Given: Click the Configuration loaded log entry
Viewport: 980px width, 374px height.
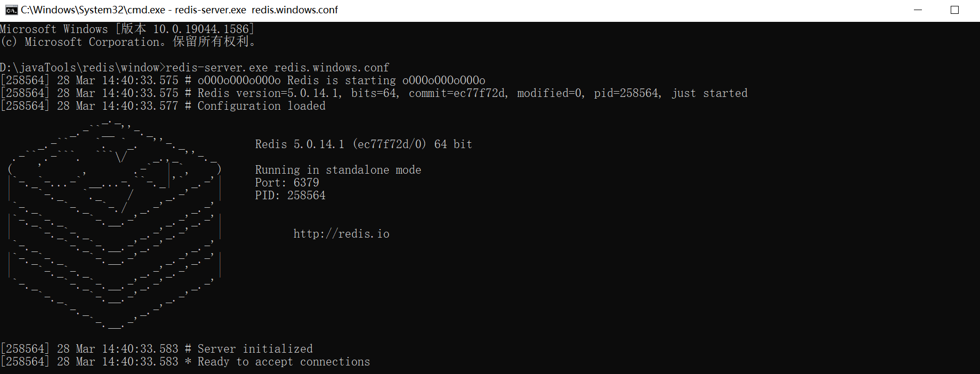Looking at the screenshot, I should pos(163,106).
